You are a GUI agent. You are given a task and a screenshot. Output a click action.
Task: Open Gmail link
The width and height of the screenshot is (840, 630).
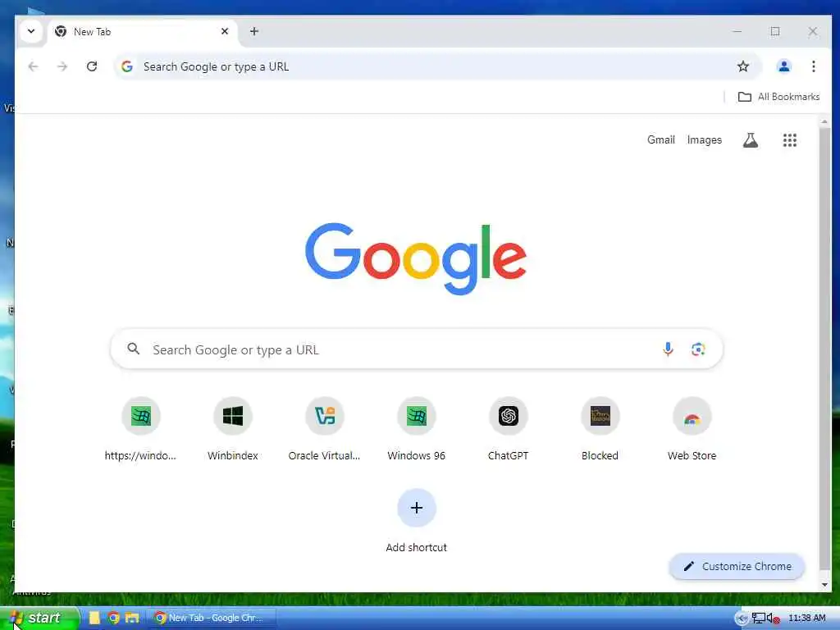click(660, 139)
